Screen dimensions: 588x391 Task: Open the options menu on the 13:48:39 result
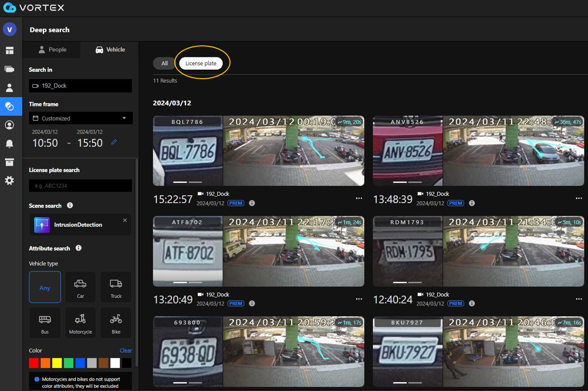tap(579, 198)
